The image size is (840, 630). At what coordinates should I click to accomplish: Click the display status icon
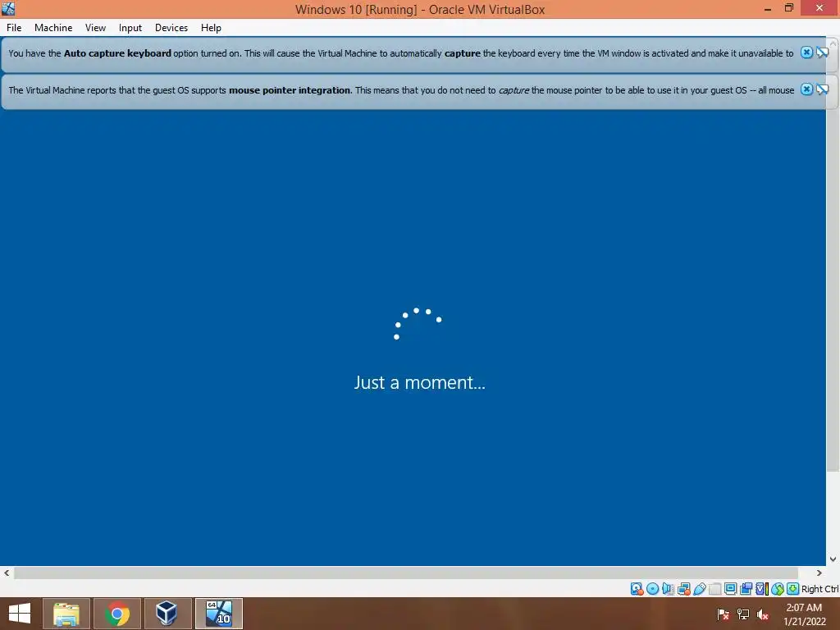click(x=730, y=589)
